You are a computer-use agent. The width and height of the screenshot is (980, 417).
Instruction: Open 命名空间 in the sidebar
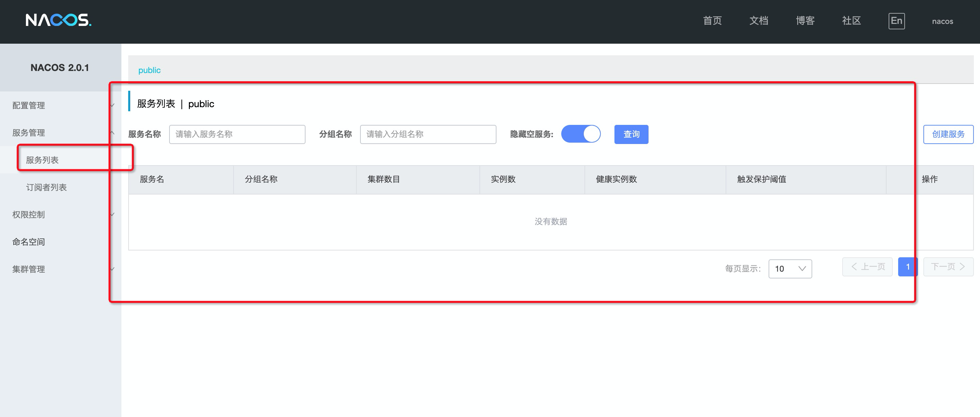click(29, 242)
